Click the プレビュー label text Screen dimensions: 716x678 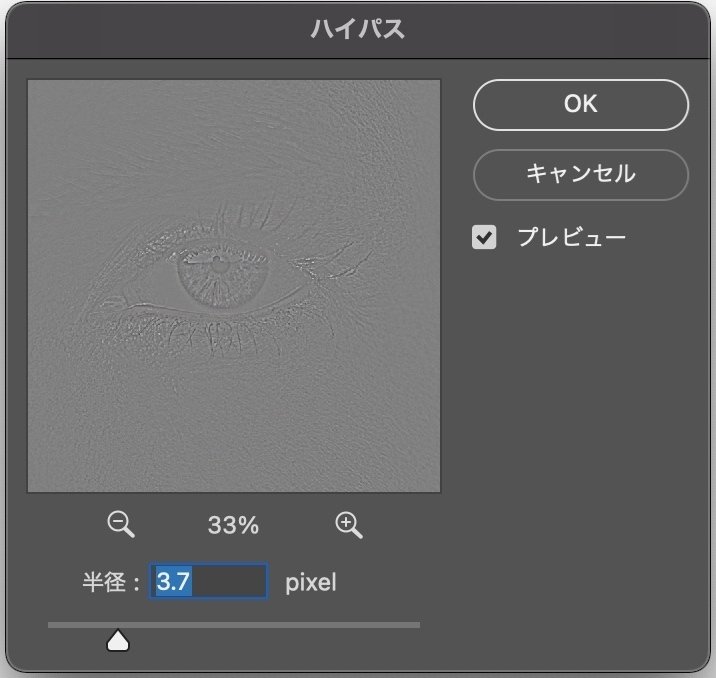(x=572, y=237)
